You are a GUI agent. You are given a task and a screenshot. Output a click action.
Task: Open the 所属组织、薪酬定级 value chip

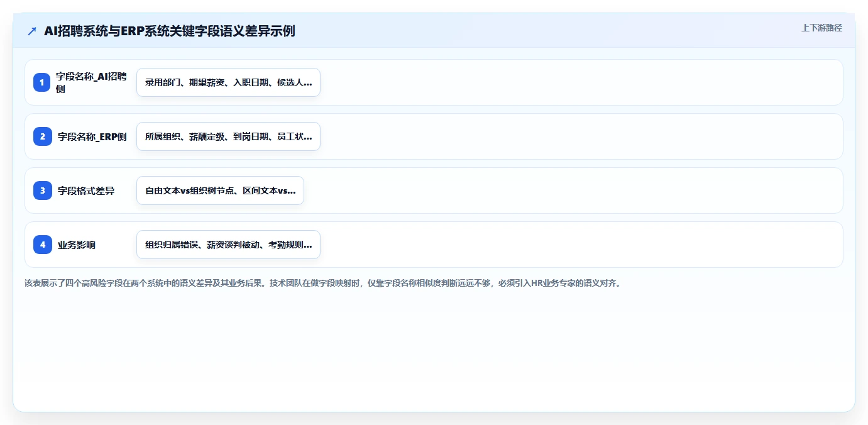coord(228,136)
